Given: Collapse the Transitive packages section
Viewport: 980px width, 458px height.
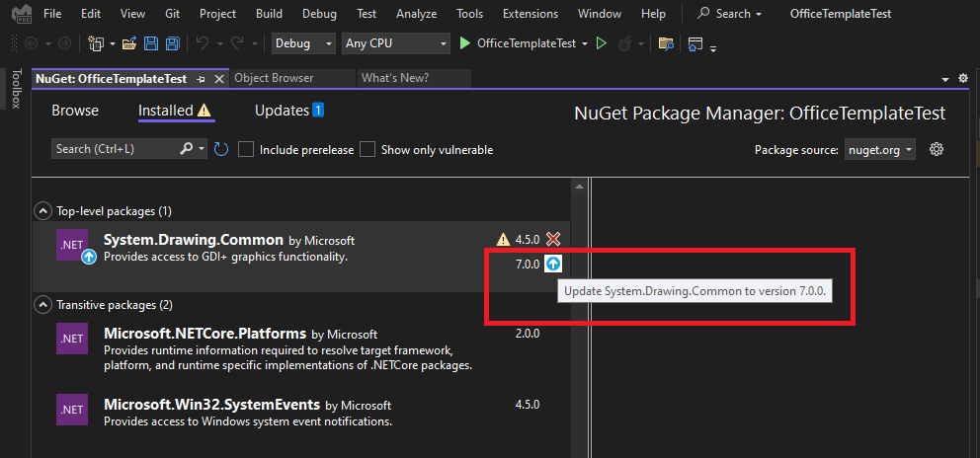Looking at the screenshot, I should pos(42,305).
